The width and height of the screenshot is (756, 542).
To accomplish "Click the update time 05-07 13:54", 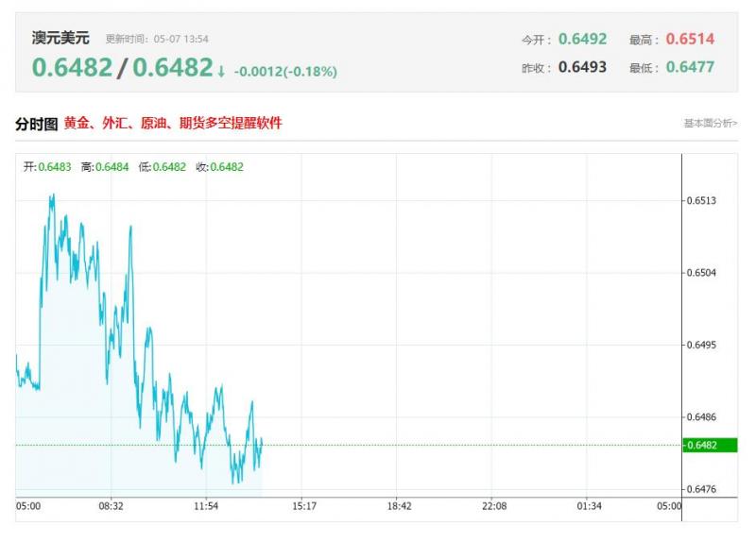I will 181,39.
